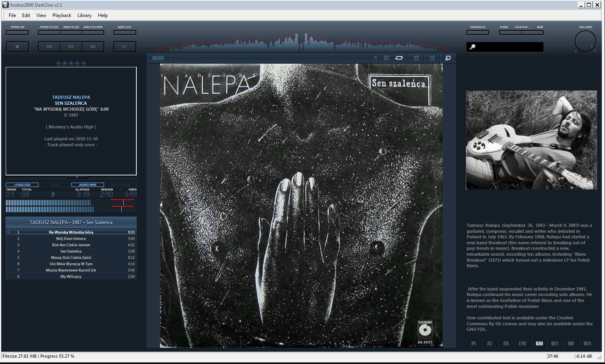Stop playback with the square stop button
The width and height of the screenshot is (605, 364).
point(17,47)
